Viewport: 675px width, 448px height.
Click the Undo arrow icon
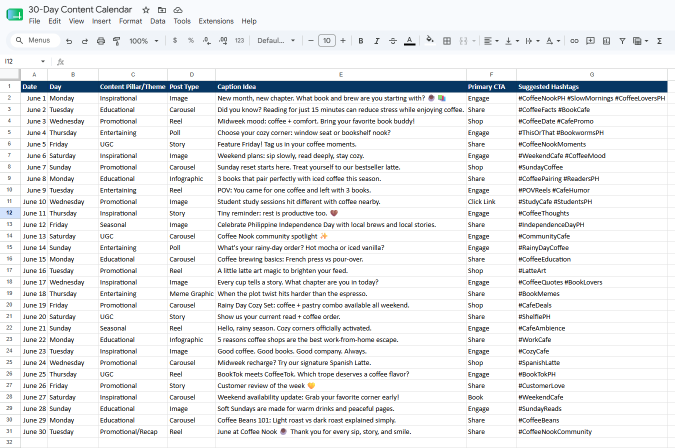pos(69,41)
